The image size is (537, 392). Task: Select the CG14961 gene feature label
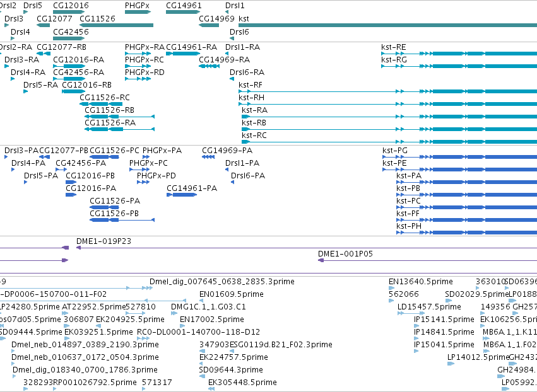point(184,6)
